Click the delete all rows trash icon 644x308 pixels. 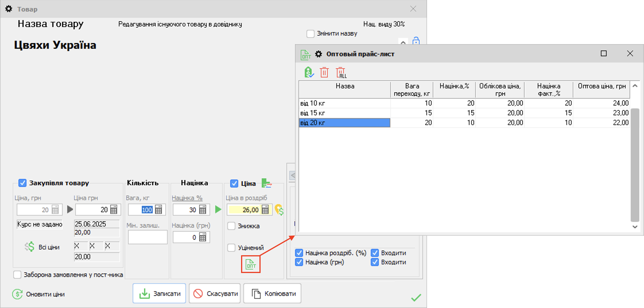coord(341,73)
